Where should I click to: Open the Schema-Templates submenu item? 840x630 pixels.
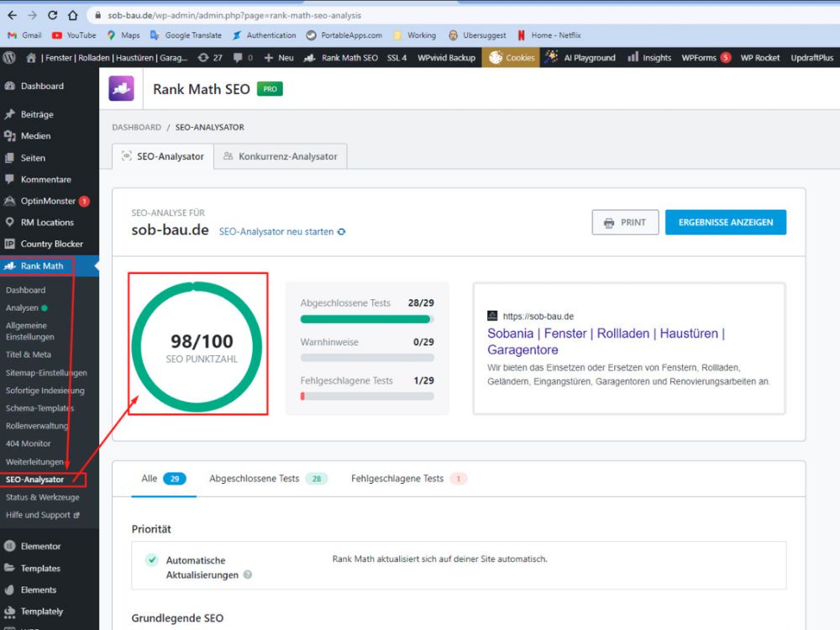click(x=39, y=407)
